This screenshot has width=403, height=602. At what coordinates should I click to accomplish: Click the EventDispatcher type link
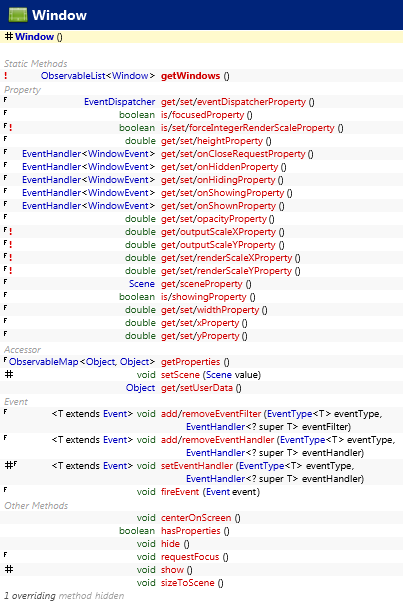point(119,102)
